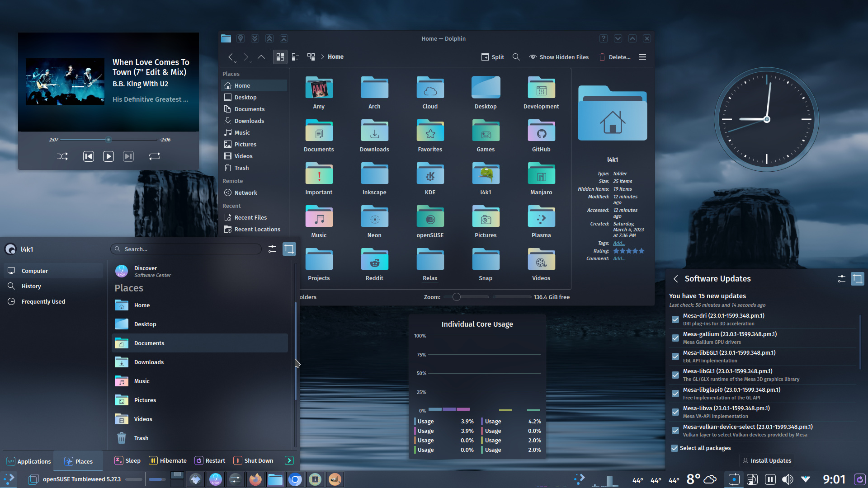This screenshot has height=488, width=868.
Task: Select Computer category in launcher
Action: click(x=53, y=271)
